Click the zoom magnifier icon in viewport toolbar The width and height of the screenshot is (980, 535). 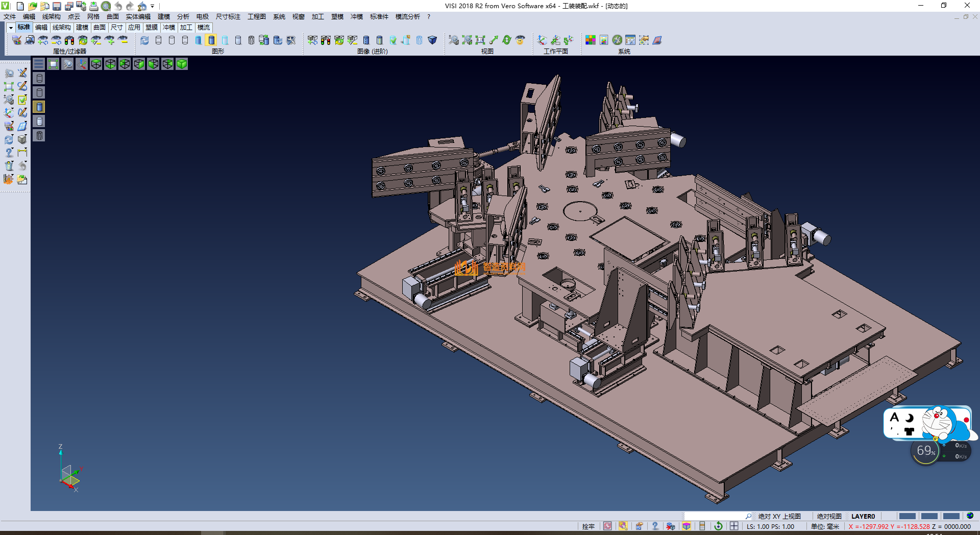[x=67, y=64]
